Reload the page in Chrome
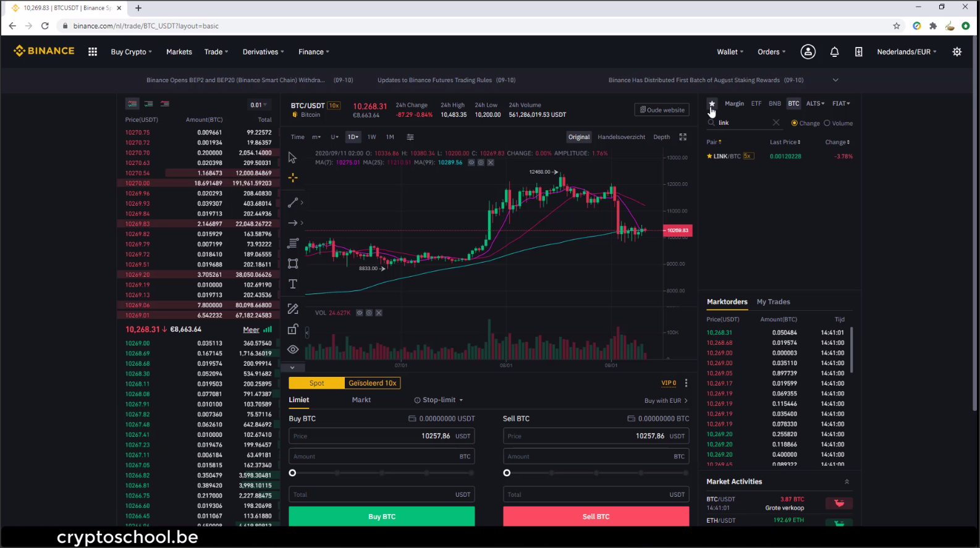Viewport: 980px width, 548px height. (44, 26)
